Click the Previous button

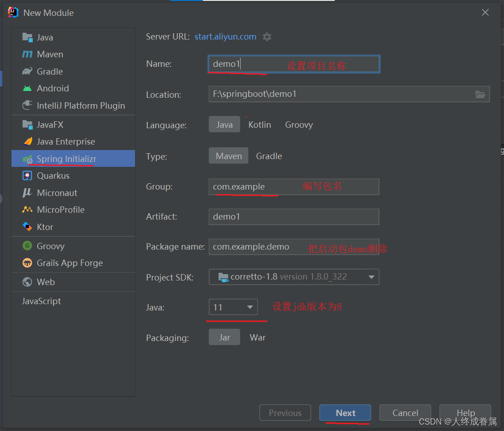(x=285, y=413)
